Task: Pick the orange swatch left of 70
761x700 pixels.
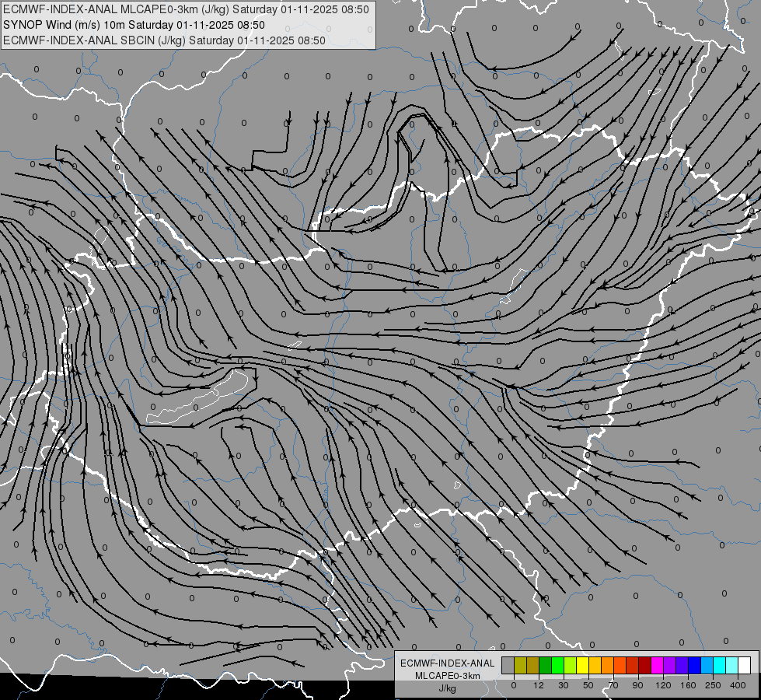Action: coord(608,665)
